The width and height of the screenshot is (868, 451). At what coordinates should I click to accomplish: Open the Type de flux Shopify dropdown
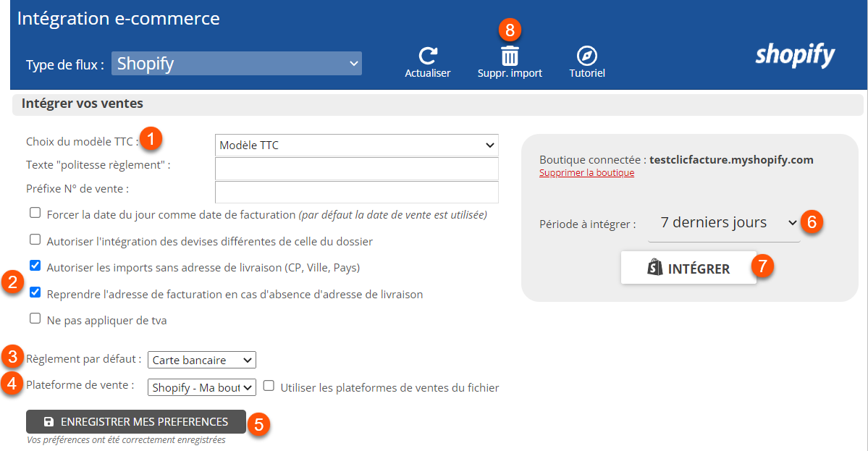(237, 63)
